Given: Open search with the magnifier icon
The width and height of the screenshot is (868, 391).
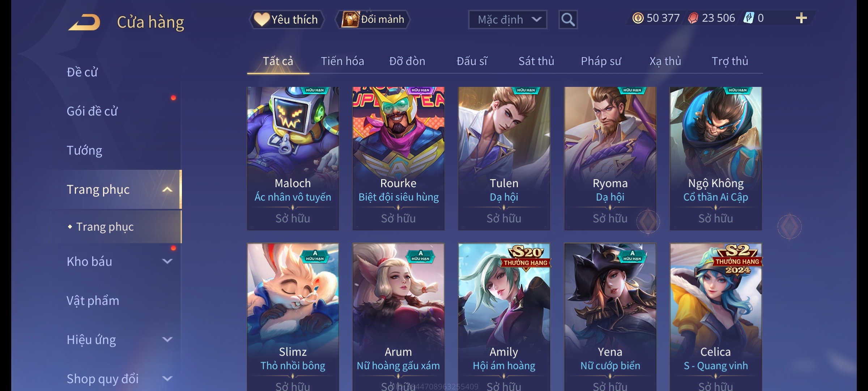Looking at the screenshot, I should tap(568, 20).
